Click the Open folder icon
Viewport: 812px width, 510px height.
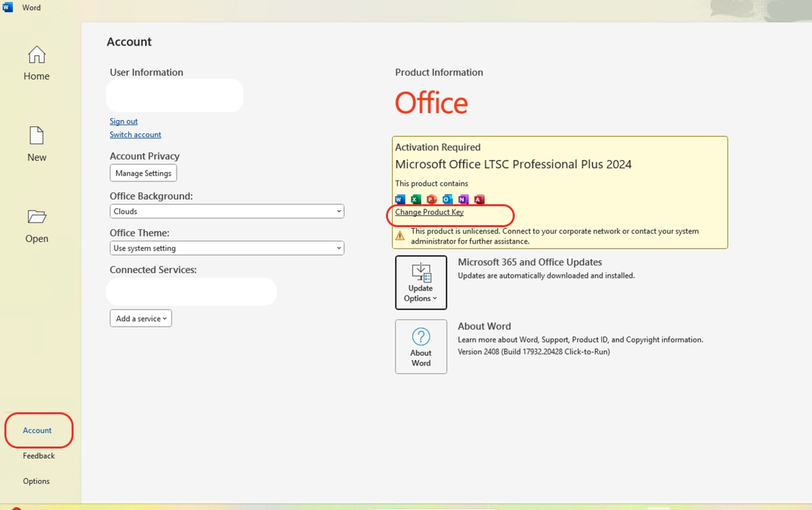click(x=37, y=217)
